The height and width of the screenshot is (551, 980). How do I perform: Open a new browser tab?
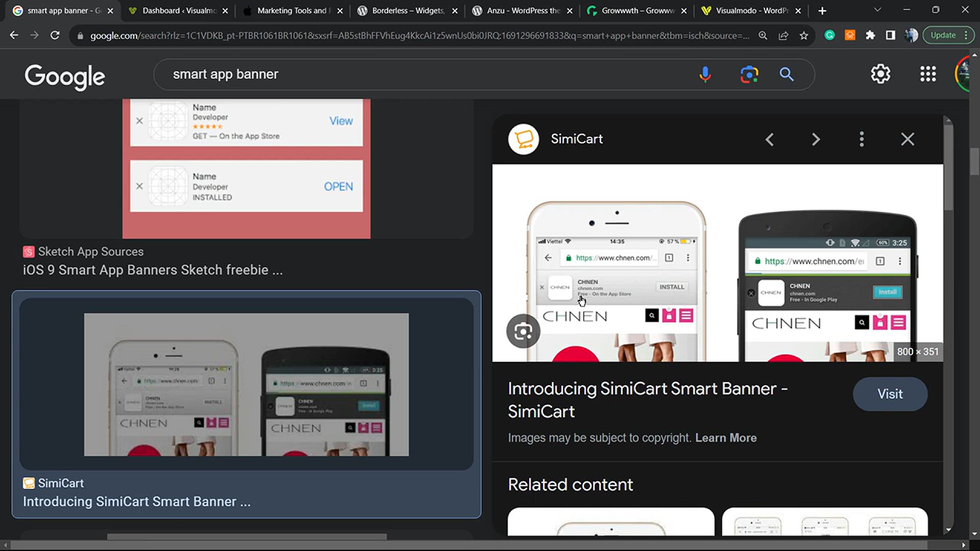(x=822, y=11)
